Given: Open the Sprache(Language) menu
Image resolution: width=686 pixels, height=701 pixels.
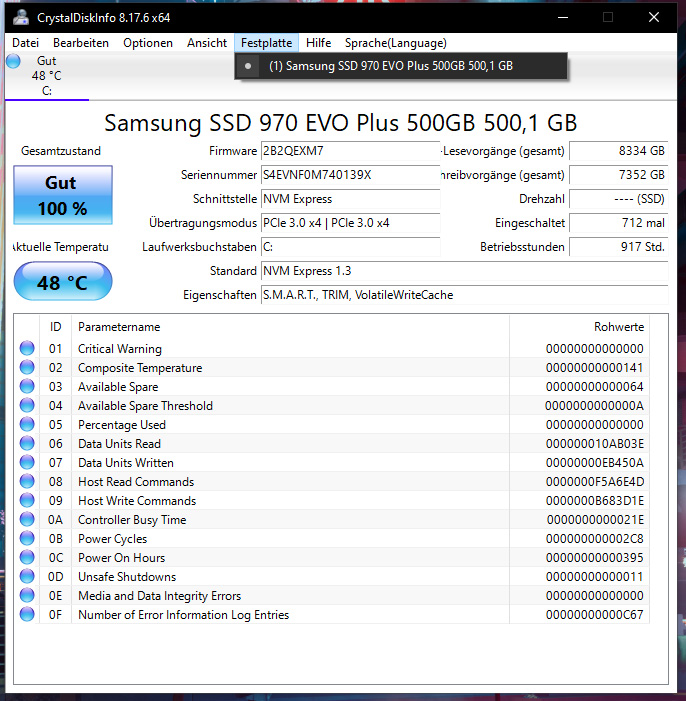Looking at the screenshot, I should point(396,43).
